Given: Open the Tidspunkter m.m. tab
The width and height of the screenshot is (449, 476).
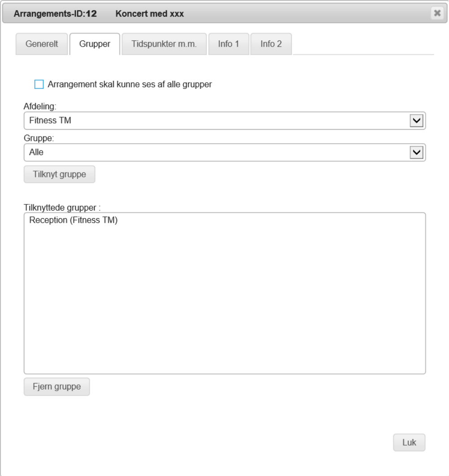Looking at the screenshot, I should coord(164,44).
